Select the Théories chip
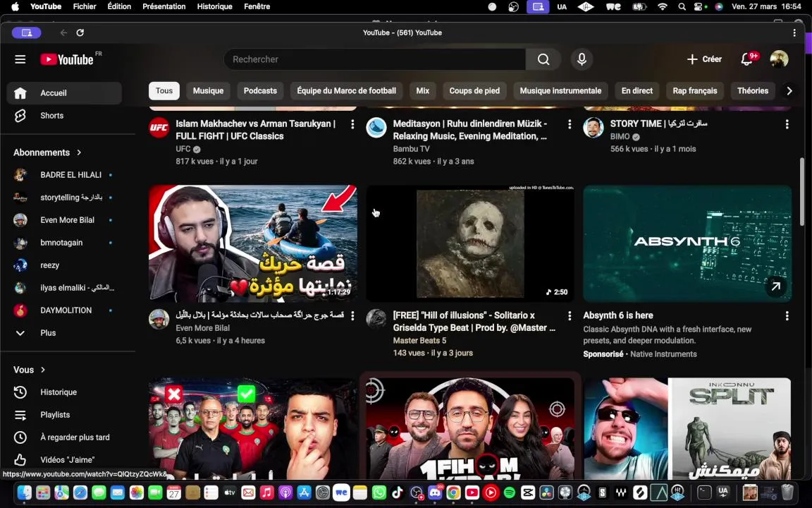This screenshot has height=508, width=812. pyautogui.click(x=753, y=91)
